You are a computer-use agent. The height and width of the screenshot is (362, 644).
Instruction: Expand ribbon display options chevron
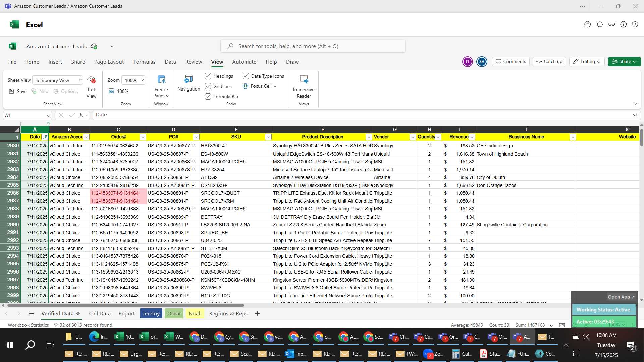pyautogui.click(x=635, y=104)
